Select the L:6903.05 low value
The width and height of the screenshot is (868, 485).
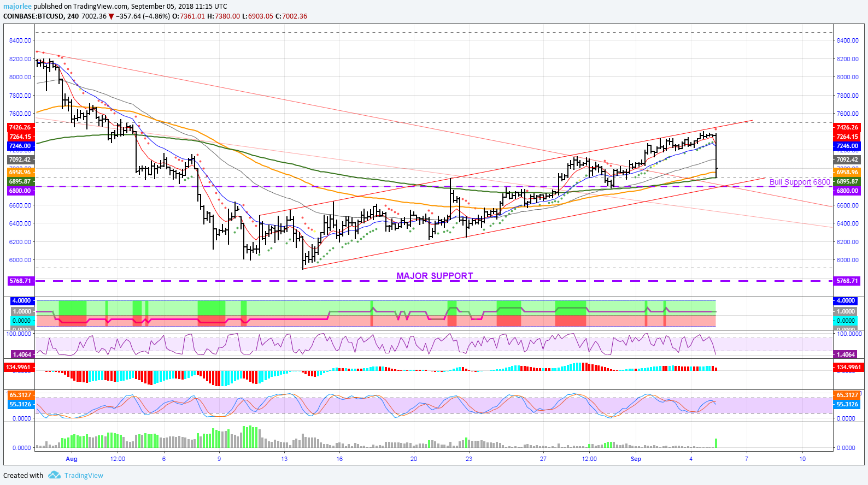tap(257, 16)
